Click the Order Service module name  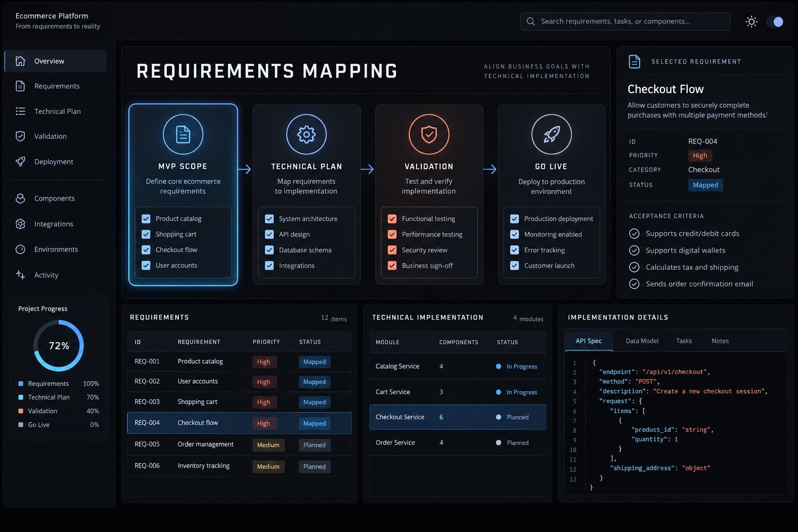pyautogui.click(x=395, y=443)
